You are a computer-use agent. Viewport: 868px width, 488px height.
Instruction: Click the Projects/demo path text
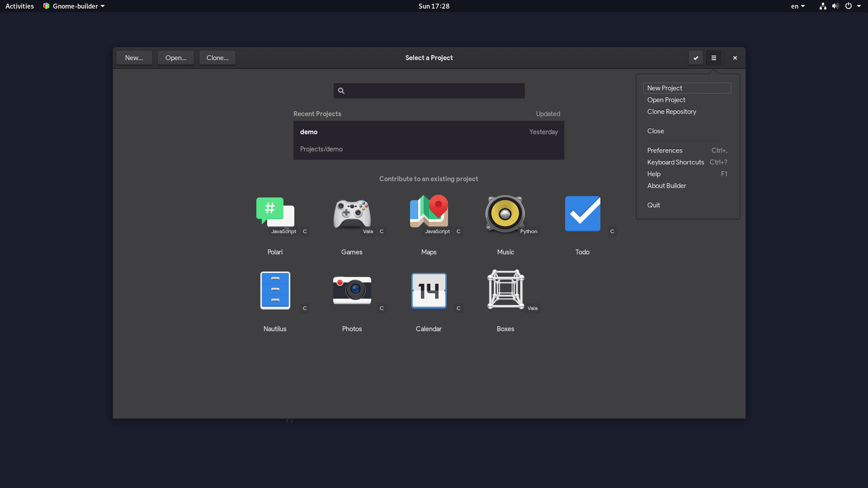[321, 149]
